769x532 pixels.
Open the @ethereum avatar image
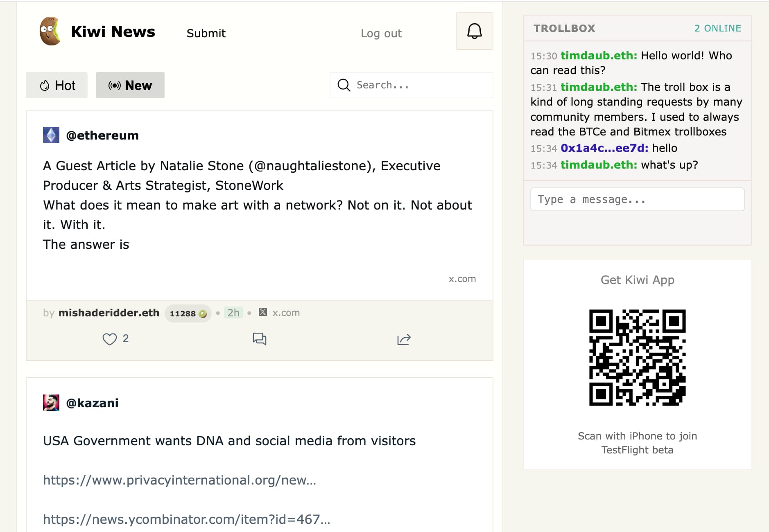tap(51, 134)
